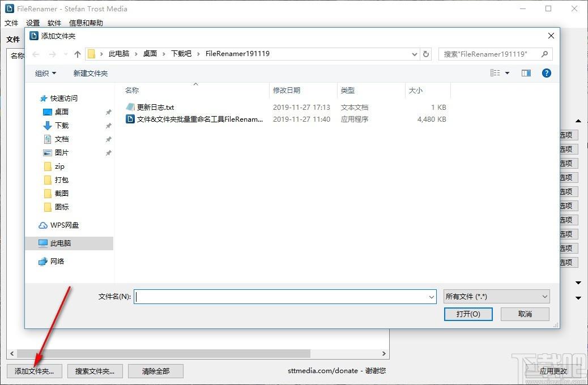Click the Forward navigation arrow in dialog
Viewport: 588px width, 385px height.
point(53,54)
